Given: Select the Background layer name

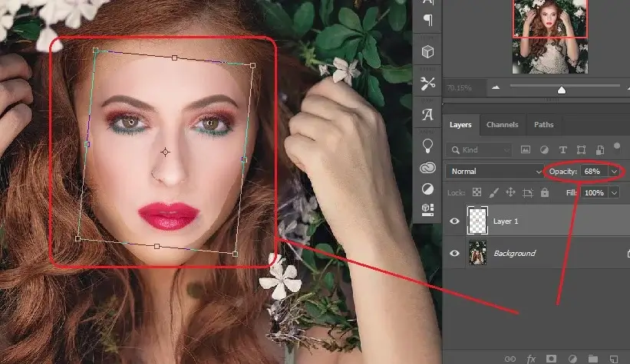Looking at the screenshot, I should pos(515,253).
